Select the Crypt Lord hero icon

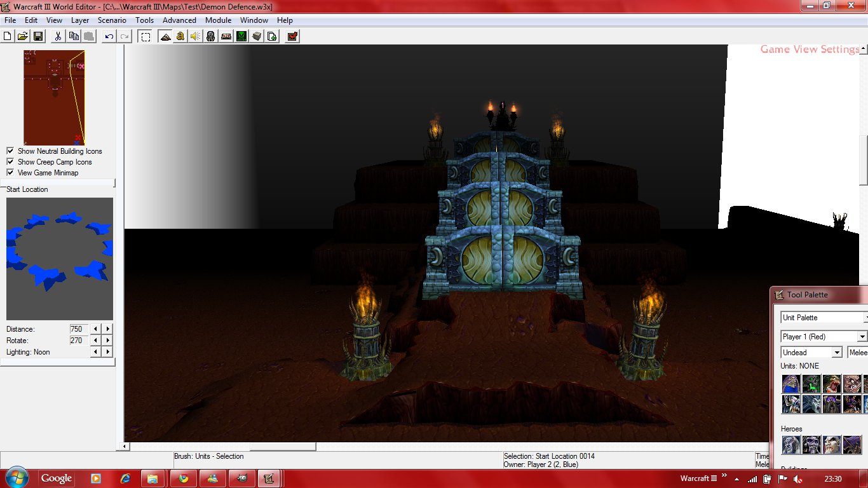[x=852, y=445]
